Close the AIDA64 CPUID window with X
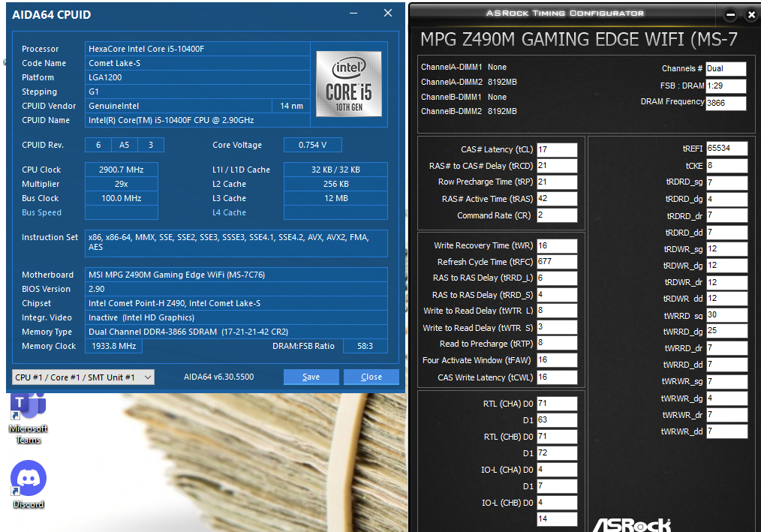The width and height of the screenshot is (761, 532). tap(388, 13)
